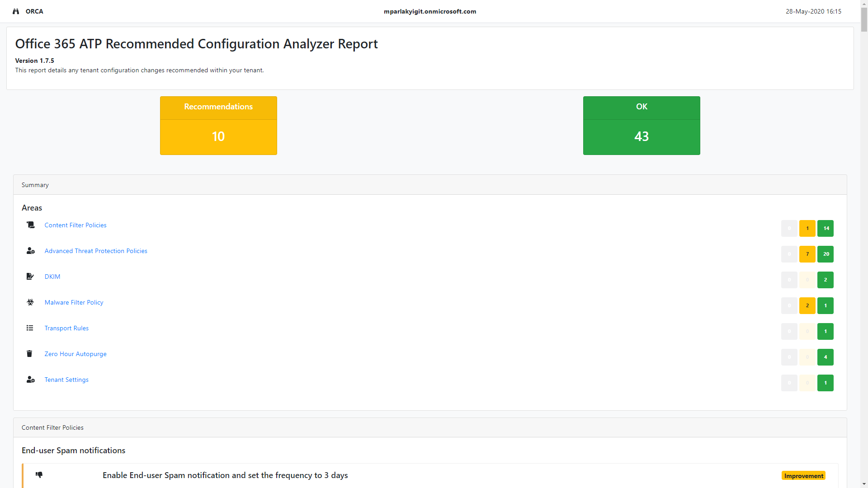Click Advanced Threat Protection green badge 20
Viewport: 868px width, 488px height.
coord(826,254)
